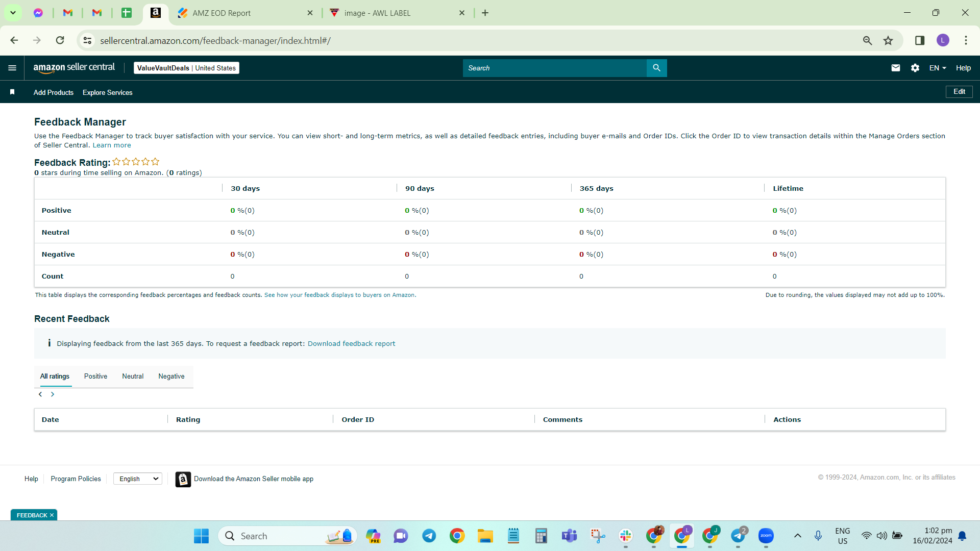
Task: Select the All ratings tab
Action: click(55, 376)
